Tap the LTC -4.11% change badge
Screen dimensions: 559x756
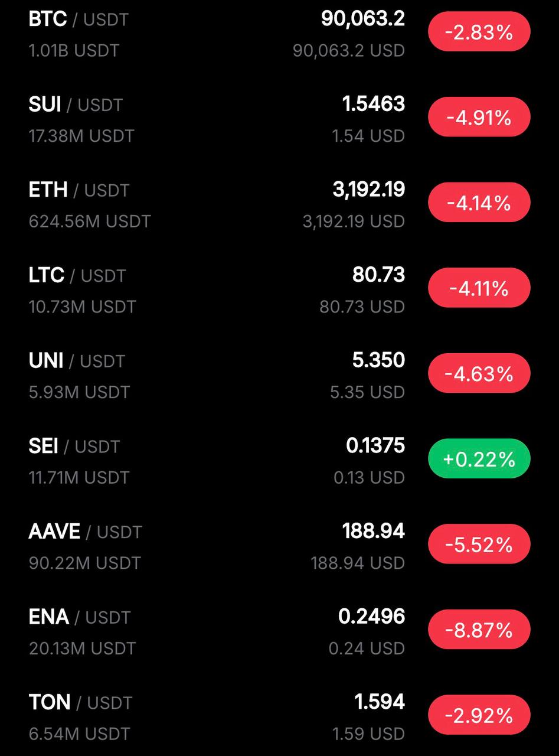479,288
